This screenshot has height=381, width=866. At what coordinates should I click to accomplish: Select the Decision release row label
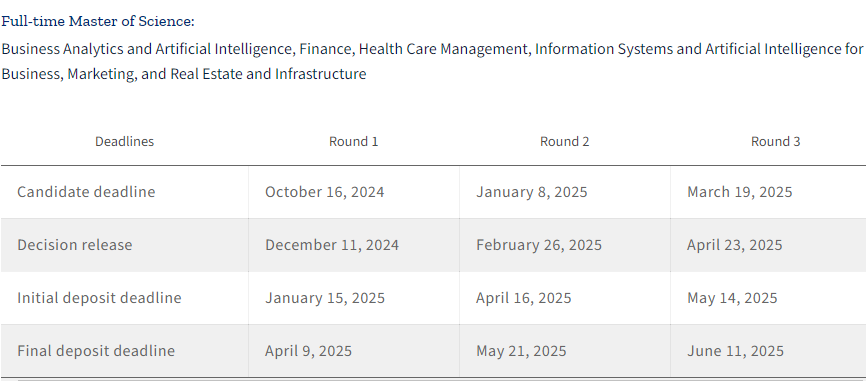(x=75, y=245)
